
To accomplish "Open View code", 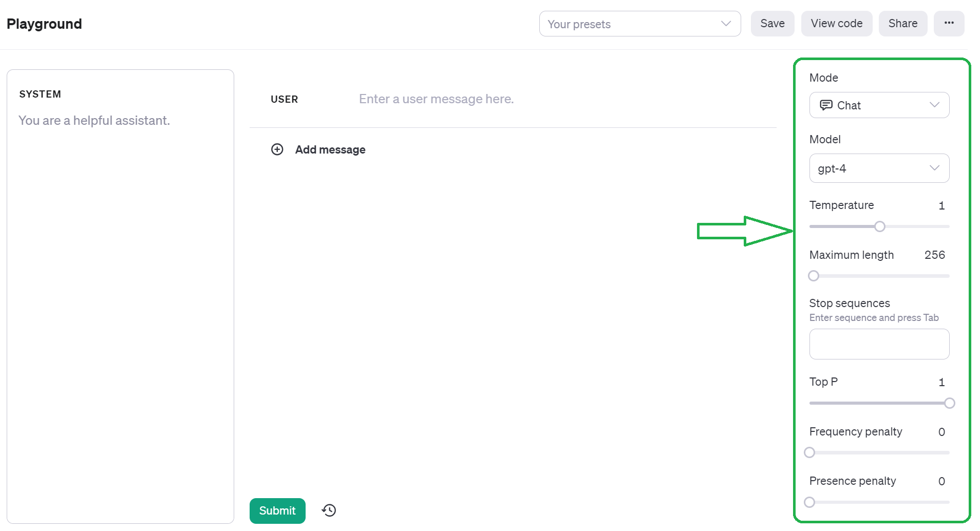I will 836,24.
